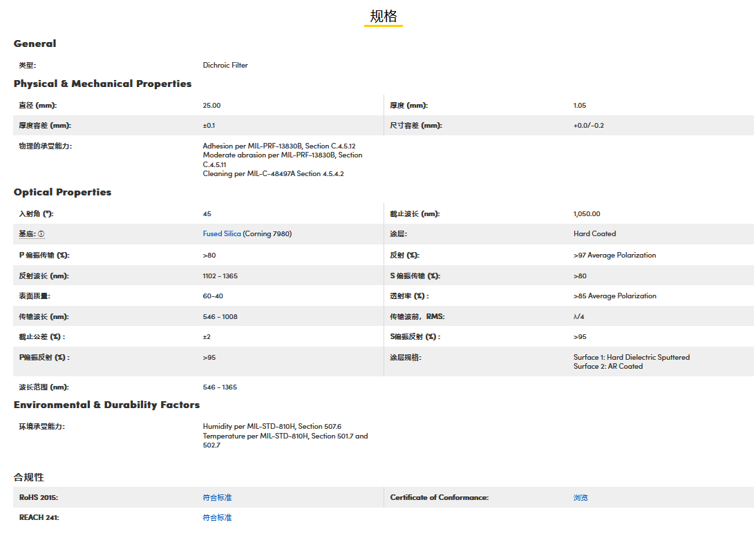Click the 1,050.00 cutoff wavelength value

pos(587,214)
